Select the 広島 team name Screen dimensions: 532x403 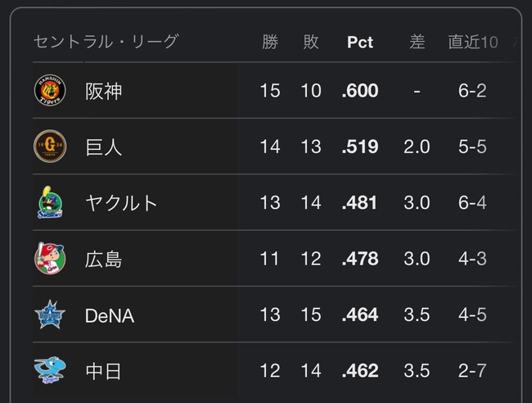[104, 260]
